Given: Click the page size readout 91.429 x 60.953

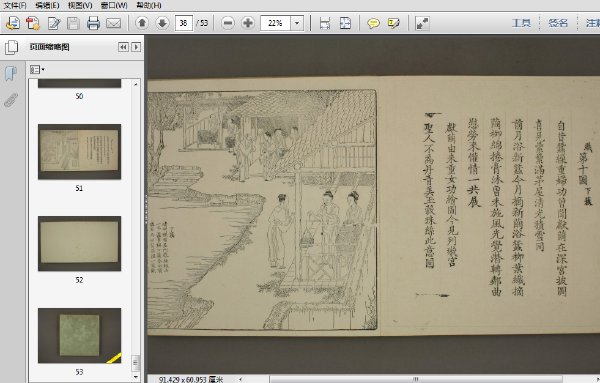Looking at the screenshot, I should [x=191, y=379].
